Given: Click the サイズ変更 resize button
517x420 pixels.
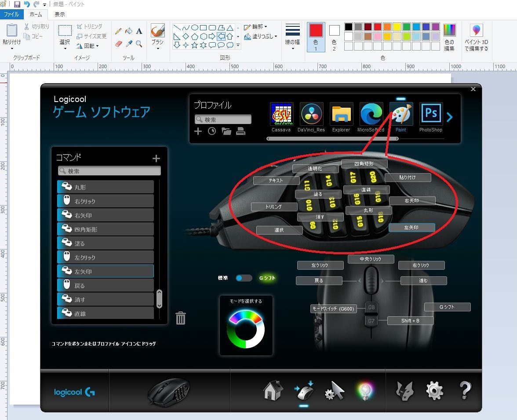Looking at the screenshot, I should click(91, 37).
